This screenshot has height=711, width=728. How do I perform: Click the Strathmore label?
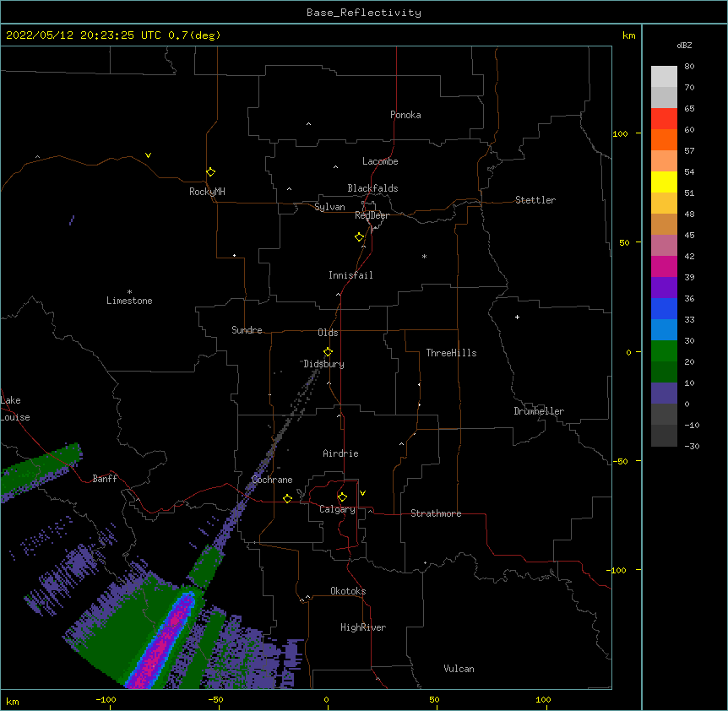tap(436, 513)
